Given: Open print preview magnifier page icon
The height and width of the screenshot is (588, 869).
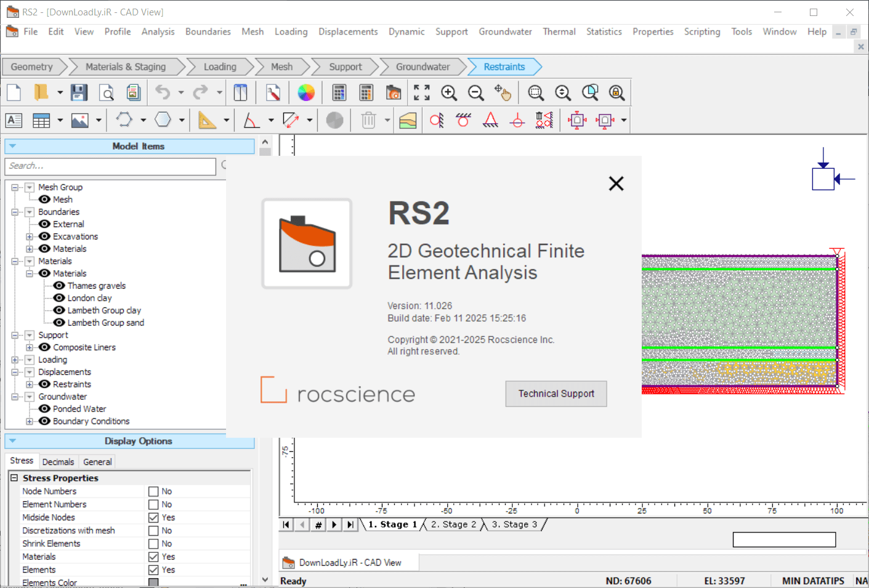Looking at the screenshot, I should 107,92.
